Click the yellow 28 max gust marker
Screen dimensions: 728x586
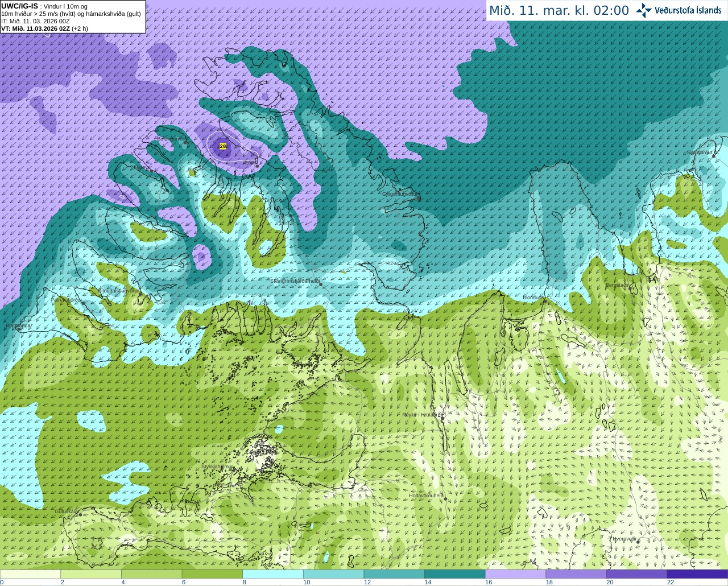point(222,146)
